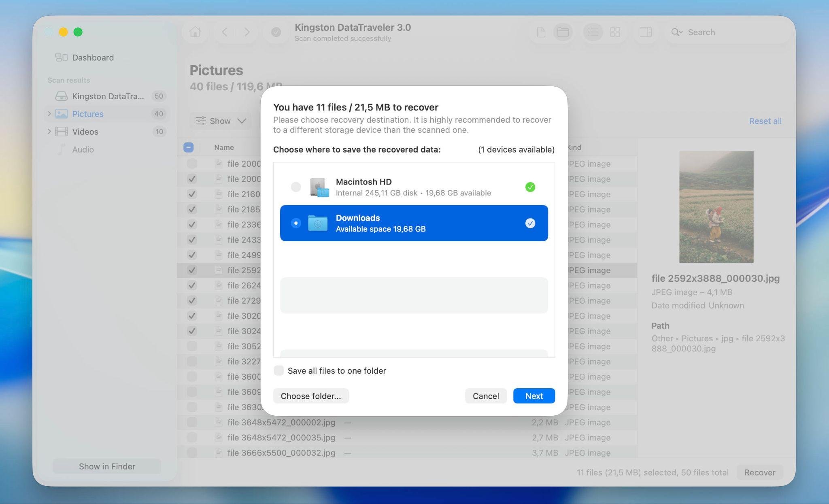The image size is (829, 504).
Task: Open the Show filter dropdown
Action: 221,121
